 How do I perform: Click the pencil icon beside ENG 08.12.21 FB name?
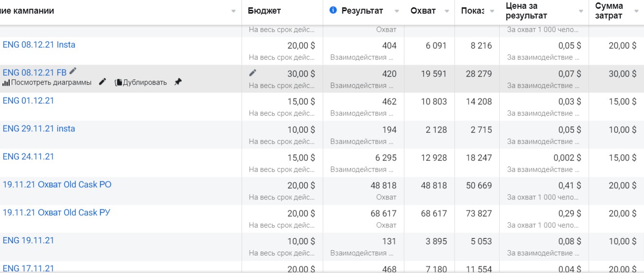(73, 71)
